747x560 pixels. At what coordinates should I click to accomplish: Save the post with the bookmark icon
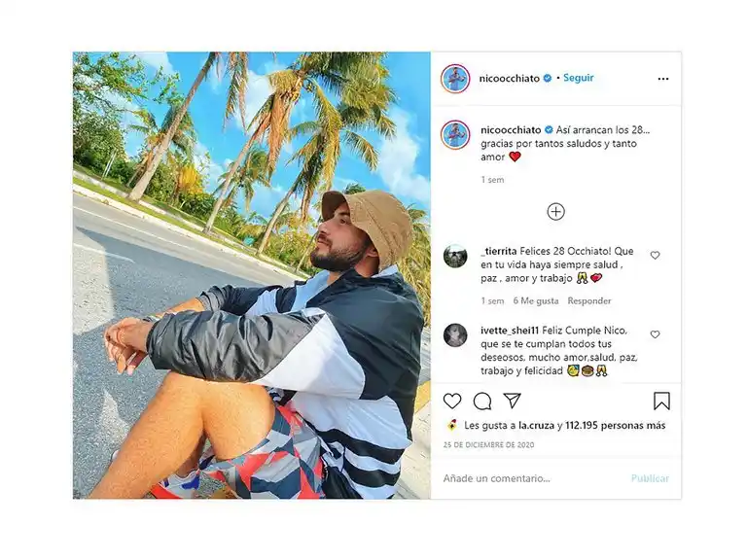pyautogui.click(x=661, y=401)
